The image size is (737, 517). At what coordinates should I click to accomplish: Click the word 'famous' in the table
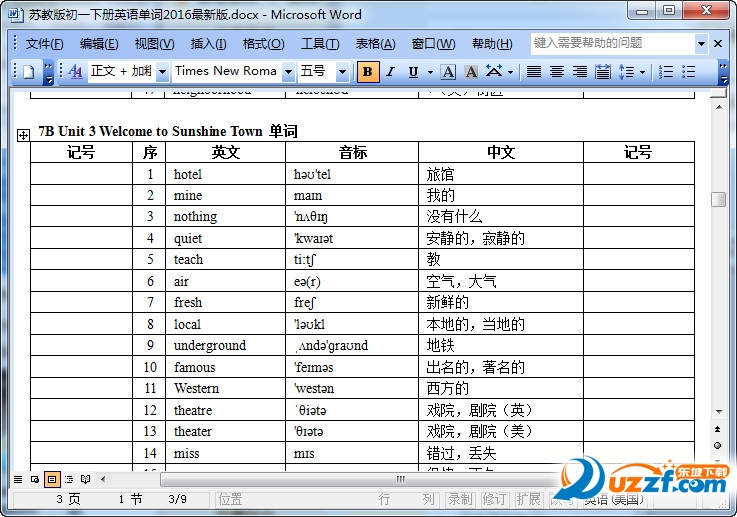click(x=195, y=367)
